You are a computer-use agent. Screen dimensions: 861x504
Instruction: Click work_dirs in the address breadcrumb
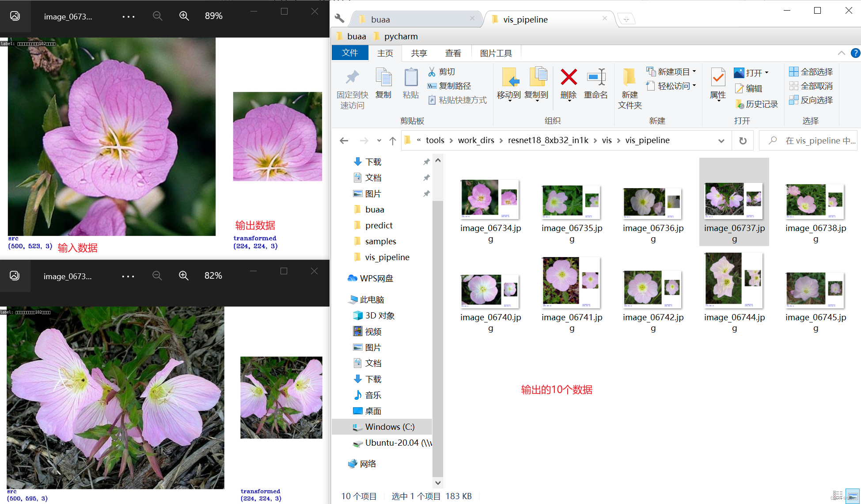pos(476,140)
